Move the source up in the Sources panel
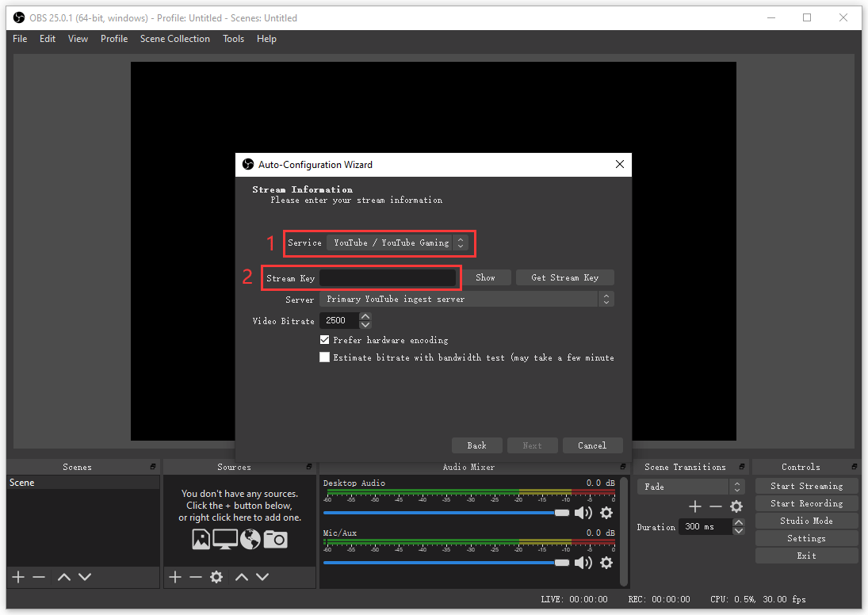 242,577
